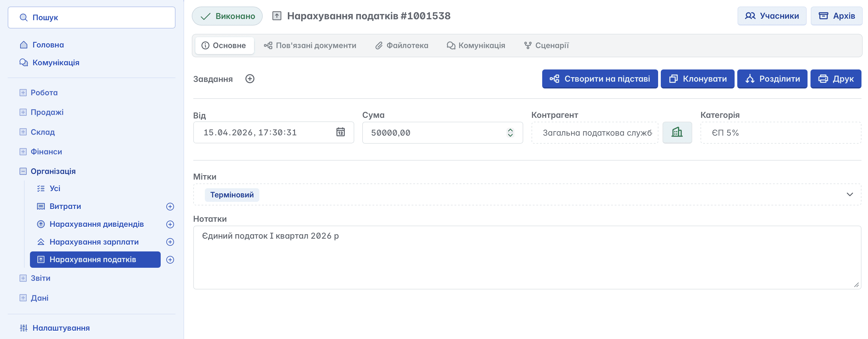Expand the Звіти section
The height and width of the screenshot is (339, 868).
click(x=23, y=278)
